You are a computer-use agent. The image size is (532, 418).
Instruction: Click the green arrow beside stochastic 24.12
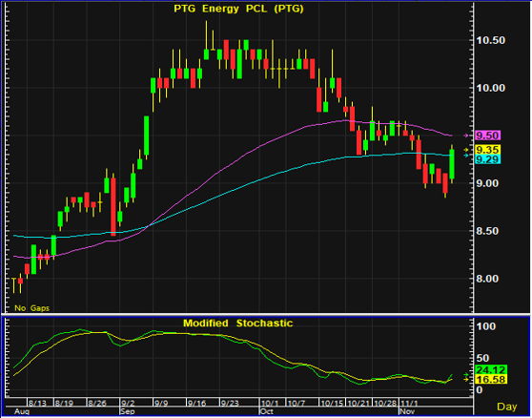point(466,374)
